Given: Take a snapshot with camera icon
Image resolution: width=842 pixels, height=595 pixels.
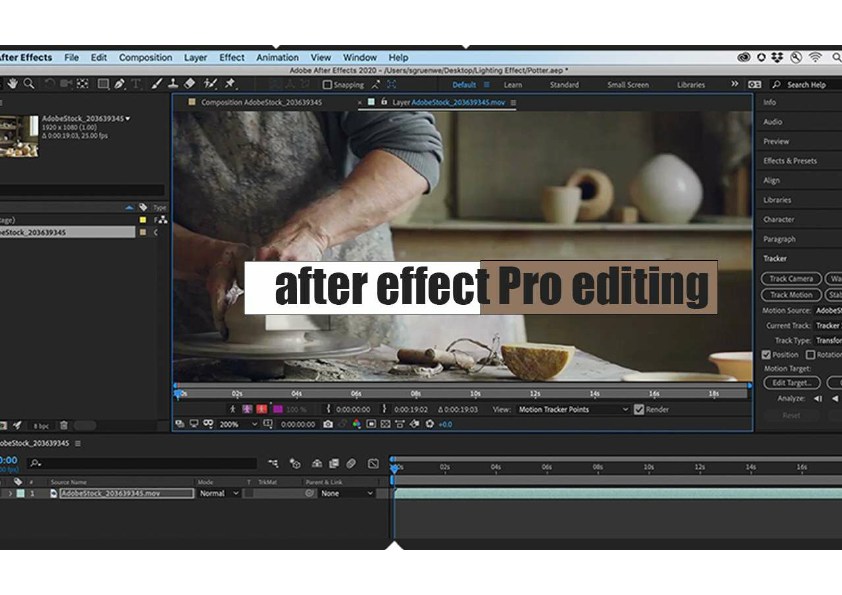Looking at the screenshot, I should (328, 424).
